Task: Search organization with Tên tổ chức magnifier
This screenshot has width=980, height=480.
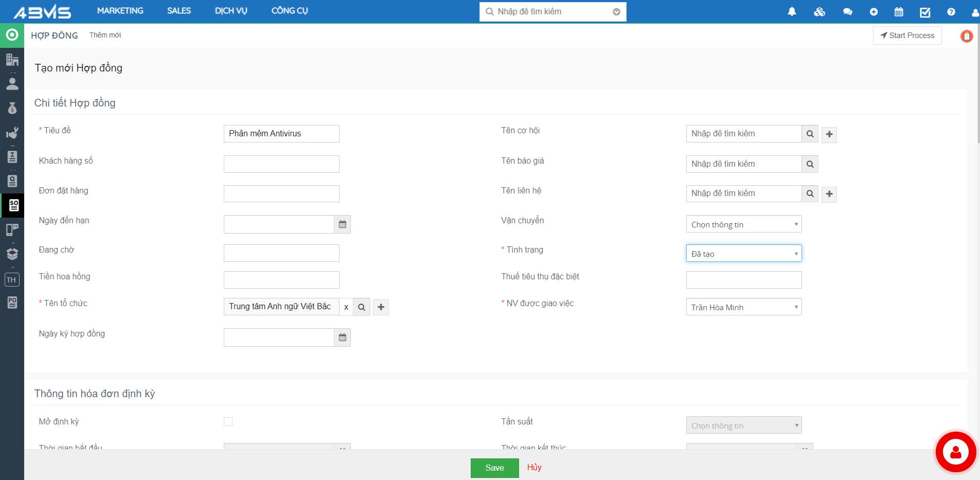Action: point(362,307)
